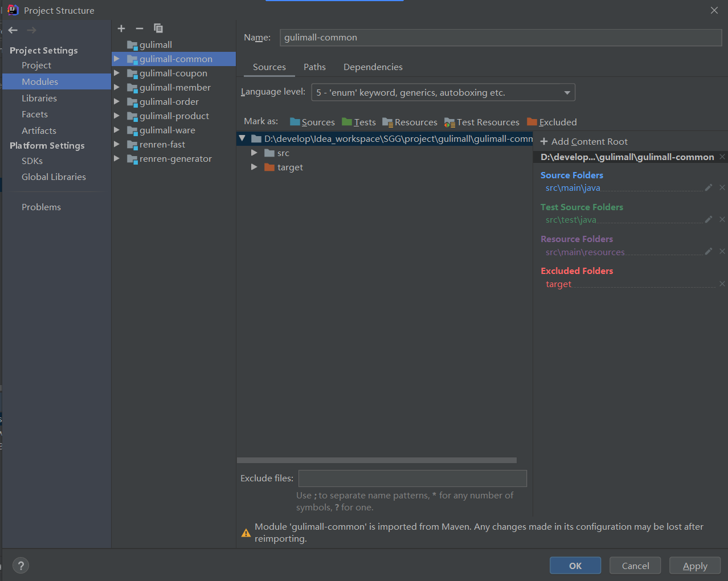
Task: Close the Project Structure dialog
Action: coord(714,10)
